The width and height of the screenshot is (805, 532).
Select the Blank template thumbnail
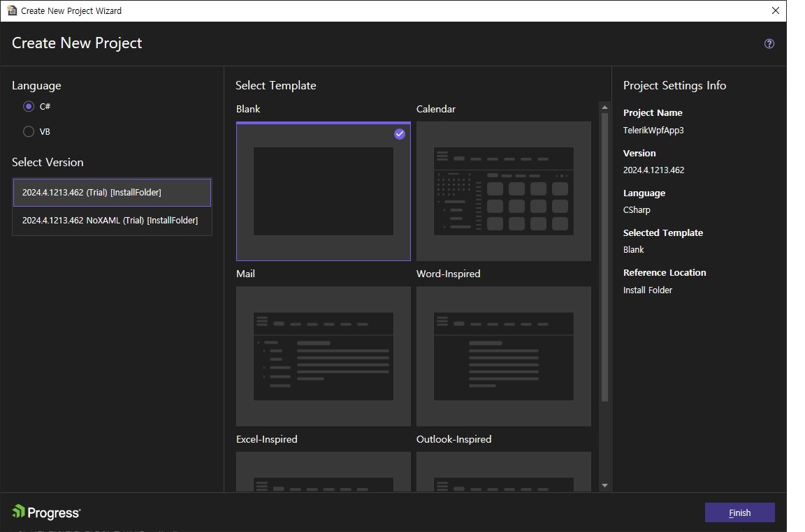tap(324, 191)
